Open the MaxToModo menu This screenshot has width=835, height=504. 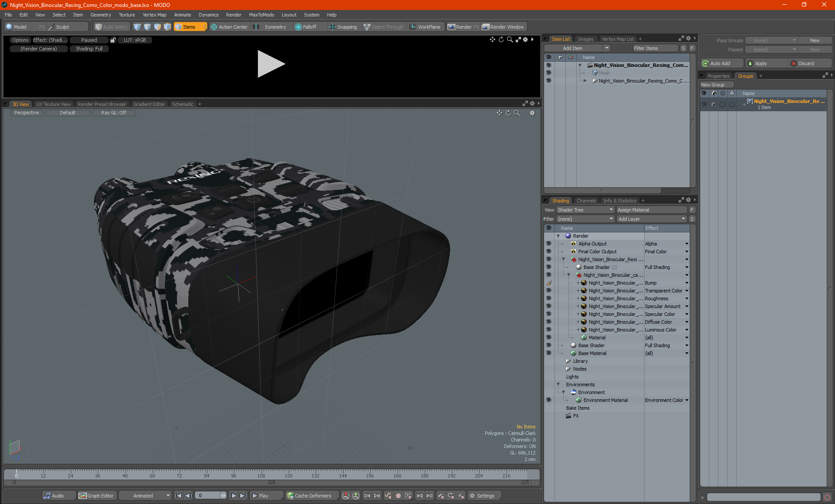[x=261, y=15]
